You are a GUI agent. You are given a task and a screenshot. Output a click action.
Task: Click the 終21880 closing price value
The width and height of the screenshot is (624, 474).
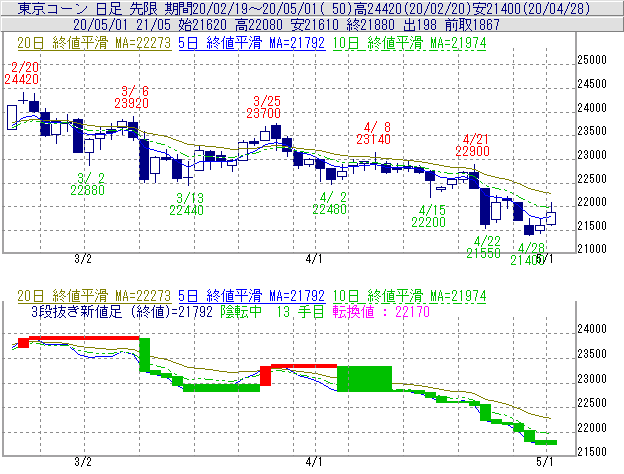click(x=370, y=25)
